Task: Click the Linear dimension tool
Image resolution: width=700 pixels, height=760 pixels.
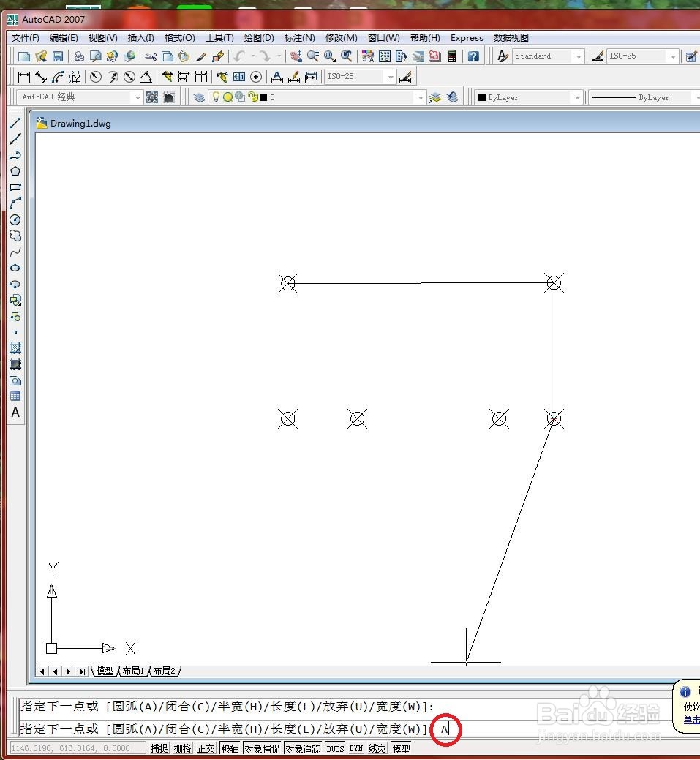Action: (x=23, y=77)
